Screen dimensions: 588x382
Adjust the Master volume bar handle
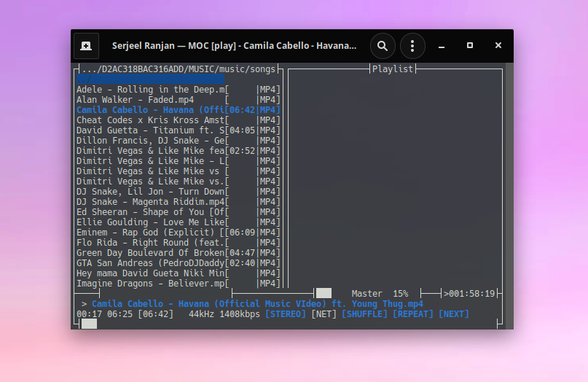click(324, 293)
